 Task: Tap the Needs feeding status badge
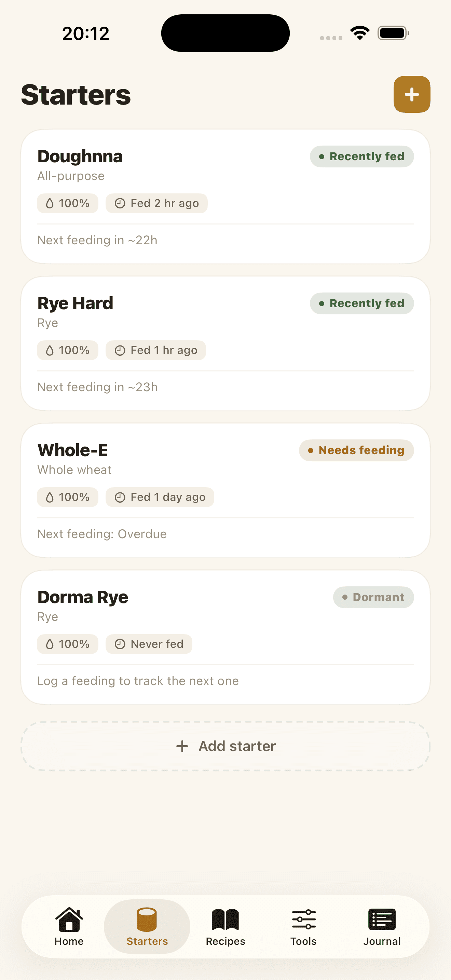coord(356,450)
